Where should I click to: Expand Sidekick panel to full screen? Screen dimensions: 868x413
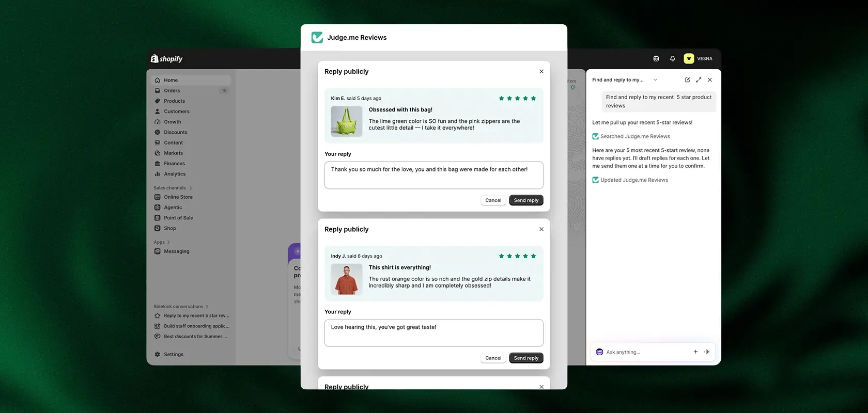pos(699,80)
